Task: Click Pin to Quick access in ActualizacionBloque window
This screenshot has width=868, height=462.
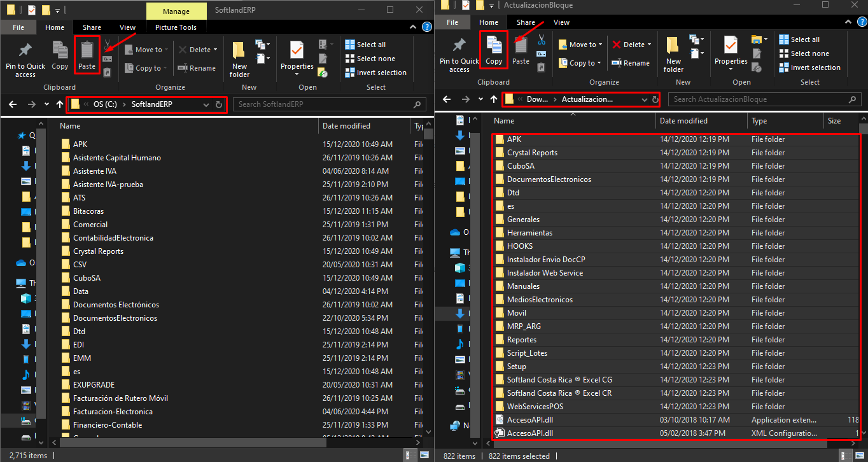Action: point(459,55)
